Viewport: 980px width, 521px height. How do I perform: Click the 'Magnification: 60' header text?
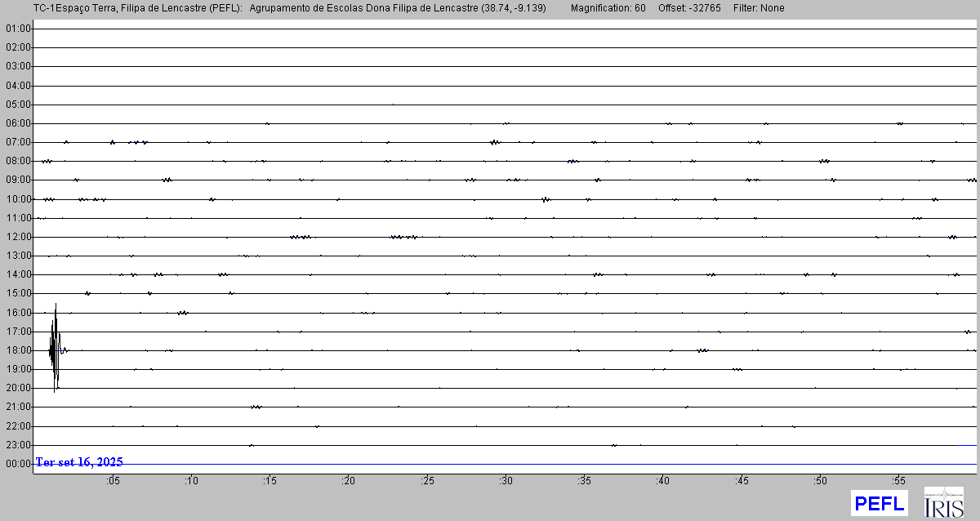pyautogui.click(x=608, y=8)
